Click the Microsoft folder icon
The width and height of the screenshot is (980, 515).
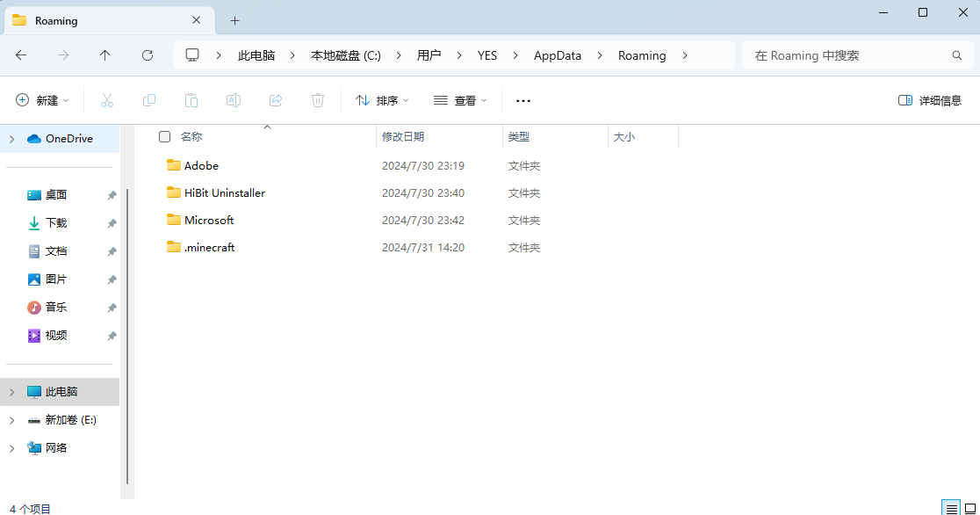[174, 220]
